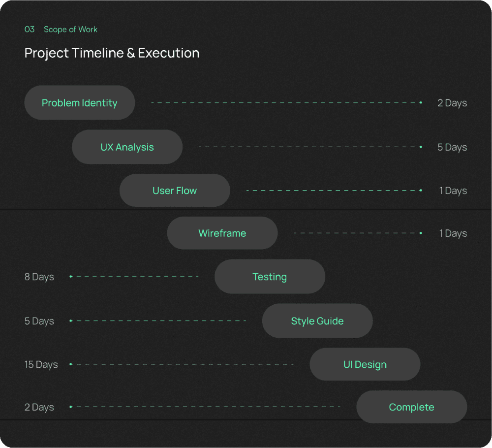
Task: Click the Project Timeline & Execution heading
Action: click(x=112, y=53)
